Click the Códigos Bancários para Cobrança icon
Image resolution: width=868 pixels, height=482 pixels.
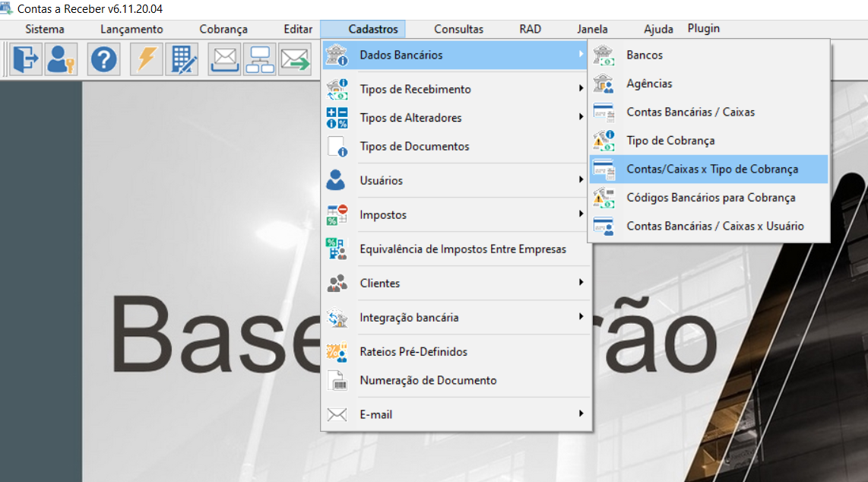tap(603, 198)
